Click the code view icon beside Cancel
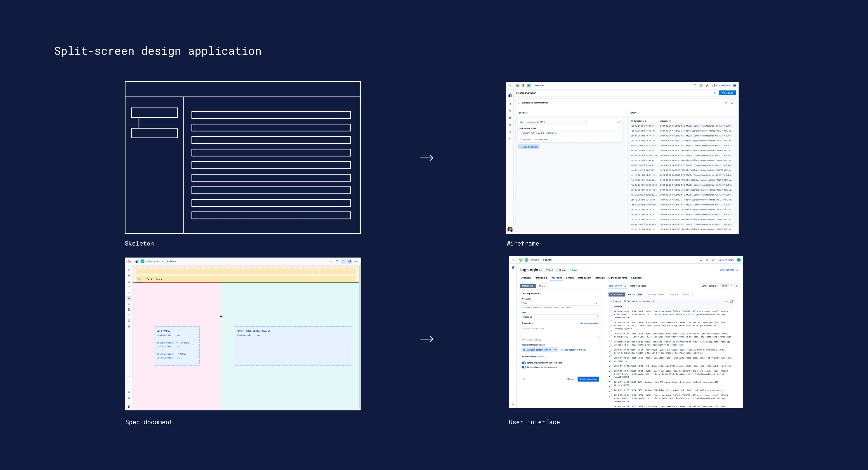The image size is (868, 470). 524,379
